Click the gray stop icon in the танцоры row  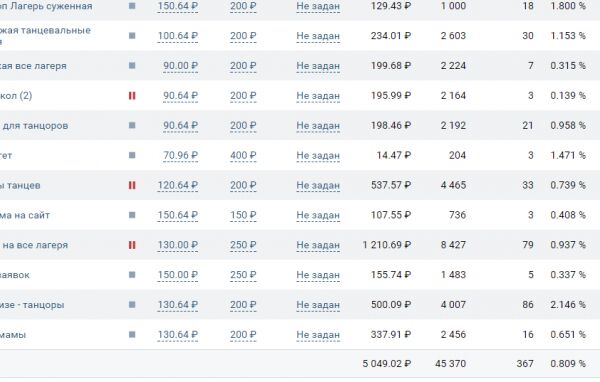[132, 304]
